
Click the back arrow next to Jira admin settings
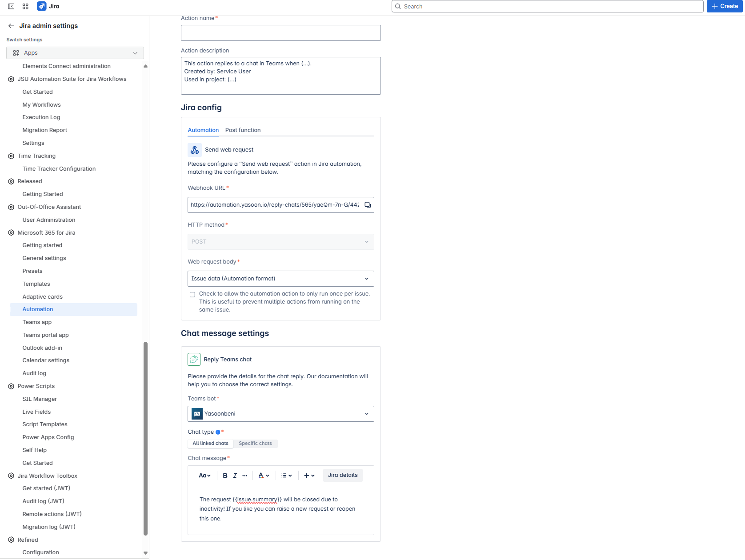tap(11, 26)
